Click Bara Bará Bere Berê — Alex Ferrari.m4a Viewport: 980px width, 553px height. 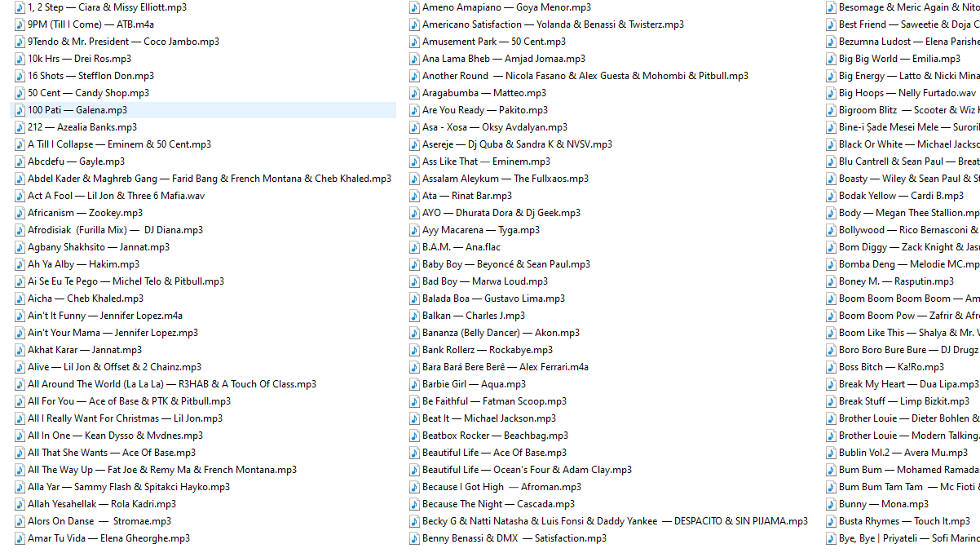(x=505, y=367)
